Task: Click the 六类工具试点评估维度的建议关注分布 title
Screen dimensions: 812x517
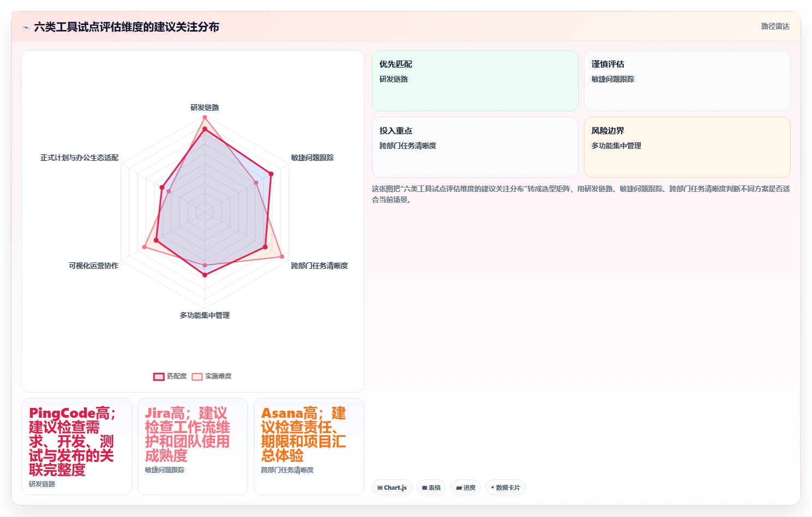Action: point(127,27)
